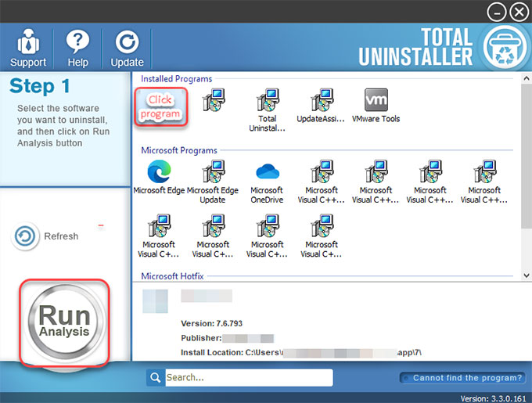Click the search magnifier icon
The height and width of the screenshot is (403, 532).
click(156, 377)
